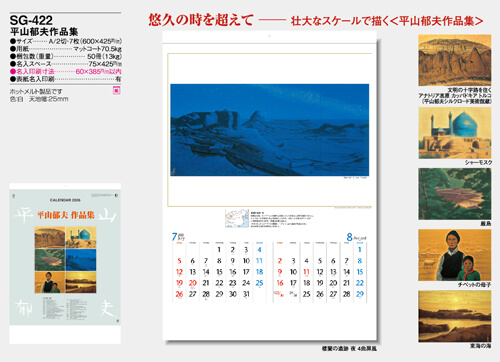This screenshot has width=500, height=362.
Task: Click the ホットメルト製品です note
Action: (36, 91)
